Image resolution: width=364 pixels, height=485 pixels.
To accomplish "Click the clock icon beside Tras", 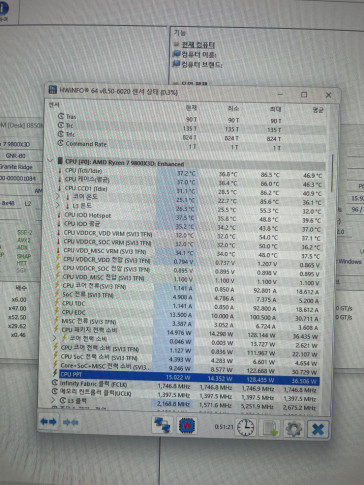I will (x=61, y=116).
